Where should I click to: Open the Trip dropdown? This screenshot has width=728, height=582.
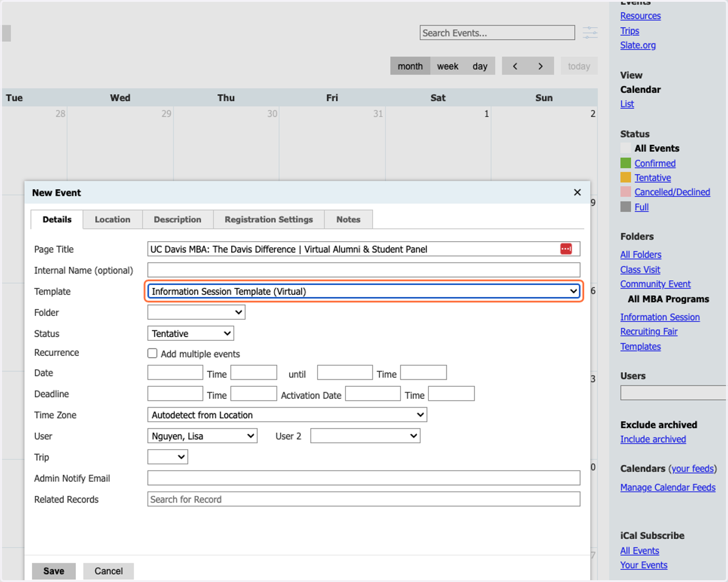[167, 457]
